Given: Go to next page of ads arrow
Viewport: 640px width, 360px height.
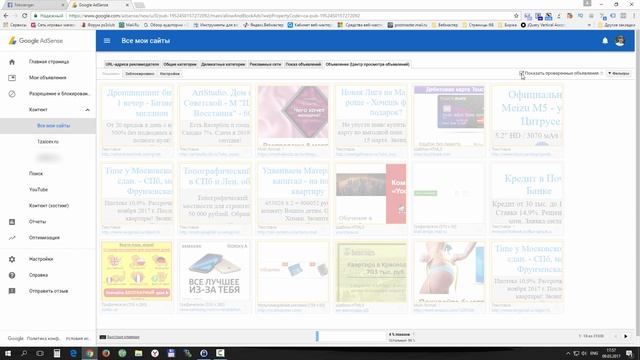Looking at the screenshot, I should tap(626, 336).
